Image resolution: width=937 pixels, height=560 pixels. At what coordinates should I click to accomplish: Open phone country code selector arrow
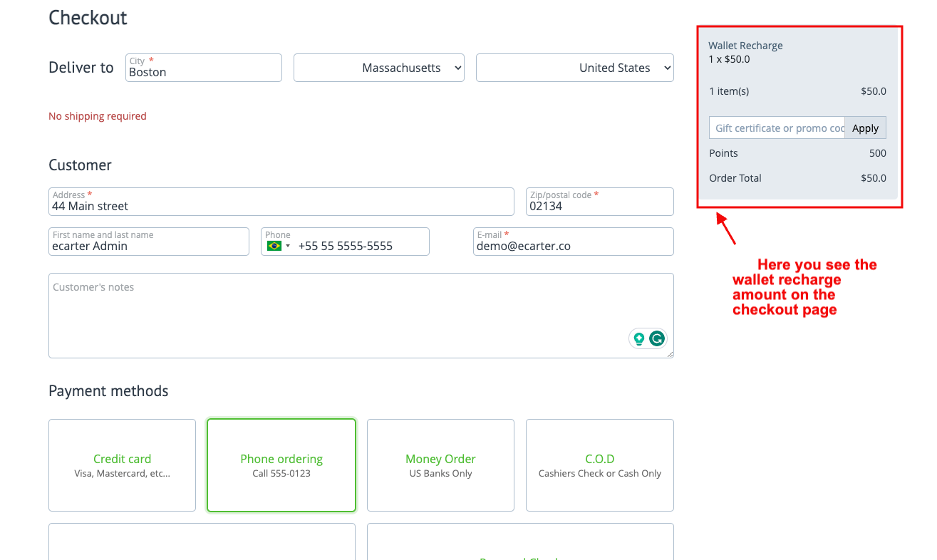click(x=288, y=247)
